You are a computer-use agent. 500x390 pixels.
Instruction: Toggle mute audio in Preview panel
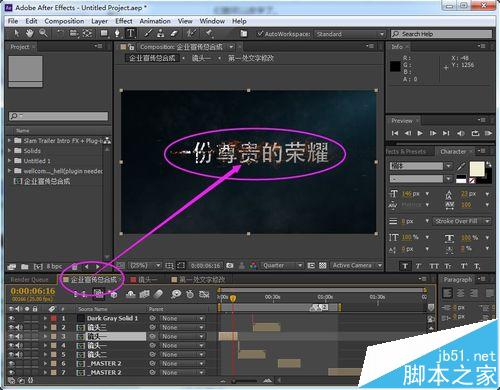point(461,133)
